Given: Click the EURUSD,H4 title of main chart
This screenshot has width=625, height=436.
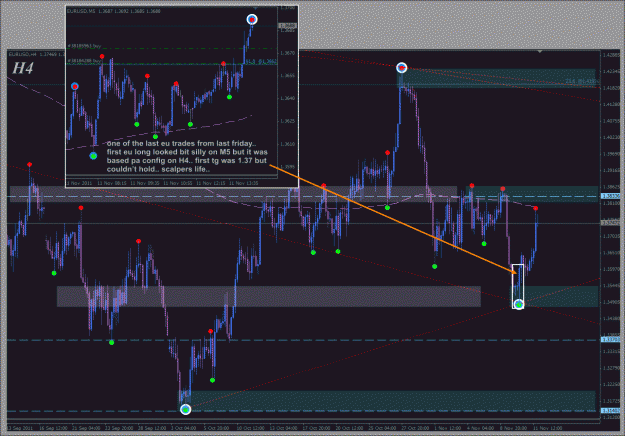Looking at the screenshot, I should click(23, 54).
